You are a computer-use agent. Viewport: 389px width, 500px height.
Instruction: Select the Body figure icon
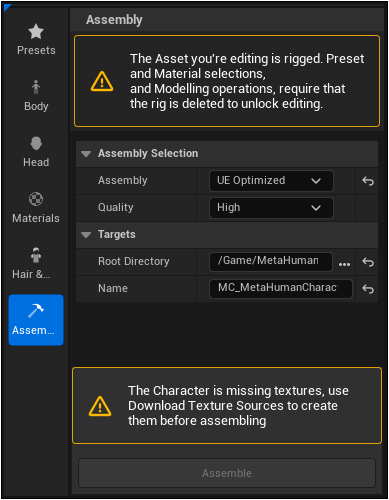click(36, 87)
